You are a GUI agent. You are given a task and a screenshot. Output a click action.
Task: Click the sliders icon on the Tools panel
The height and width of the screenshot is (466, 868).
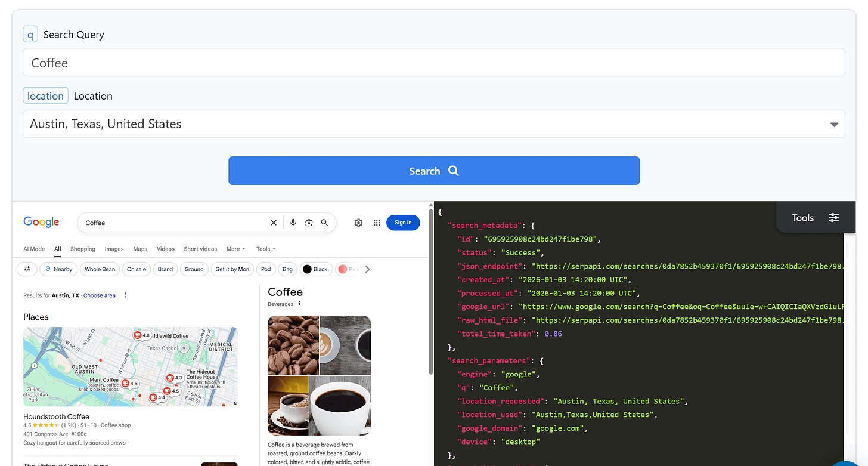834,218
